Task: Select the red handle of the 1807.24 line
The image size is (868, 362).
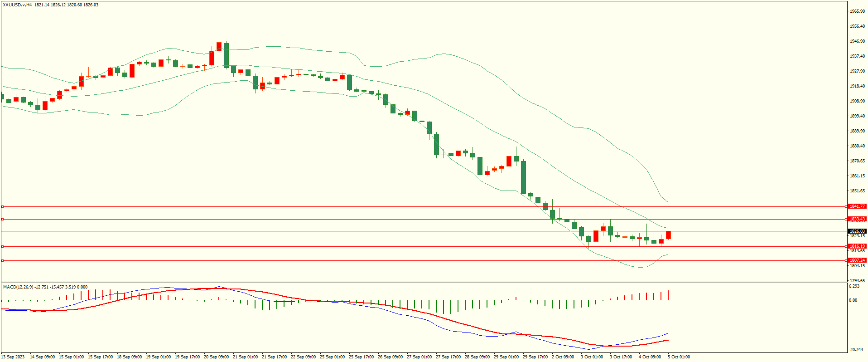Action: pyautogui.click(x=2, y=260)
